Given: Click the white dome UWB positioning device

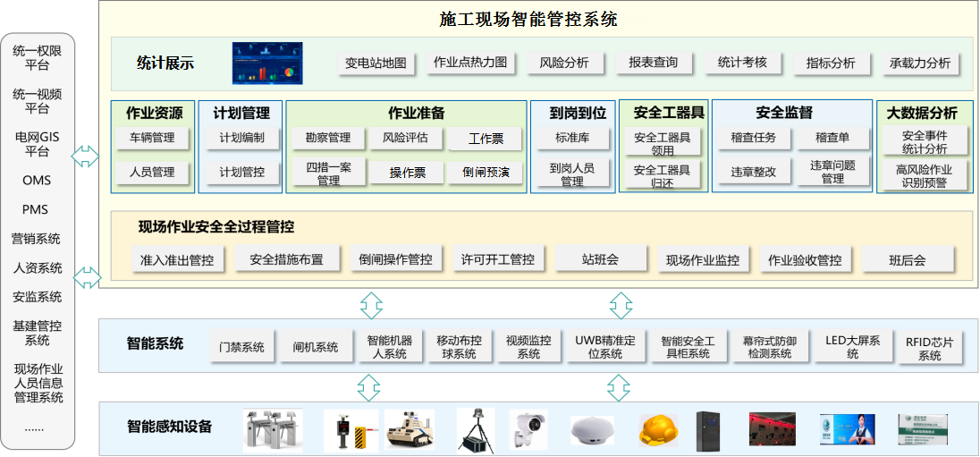Looking at the screenshot, I should (x=592, y=431).
